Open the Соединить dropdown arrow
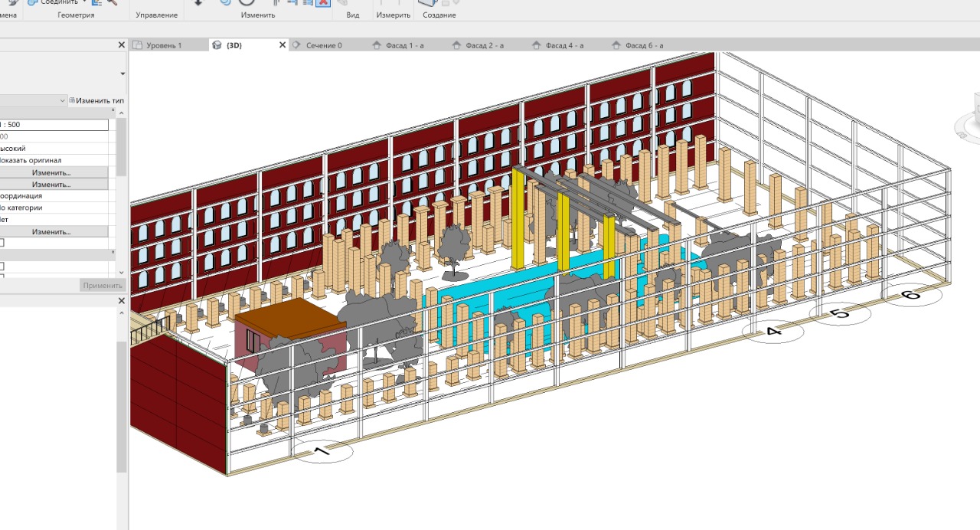The width and height of the screenshot is (980, 530). tap(84, 2)
